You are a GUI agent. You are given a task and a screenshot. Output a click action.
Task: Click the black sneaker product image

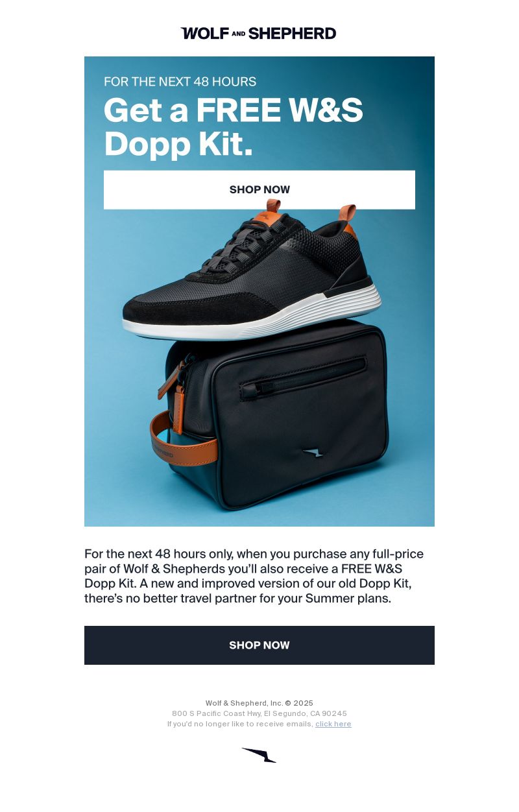point(252,272)
